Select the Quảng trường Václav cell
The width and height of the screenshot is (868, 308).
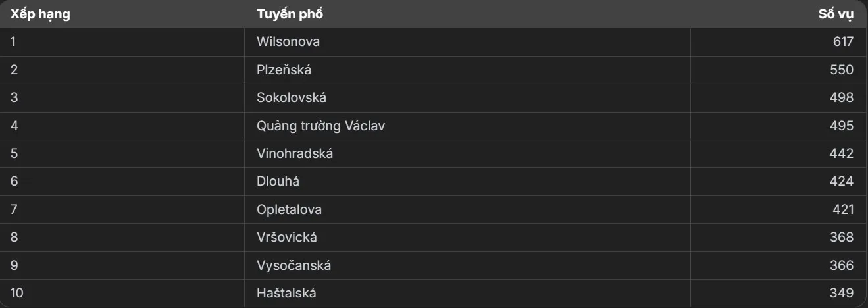468,126
